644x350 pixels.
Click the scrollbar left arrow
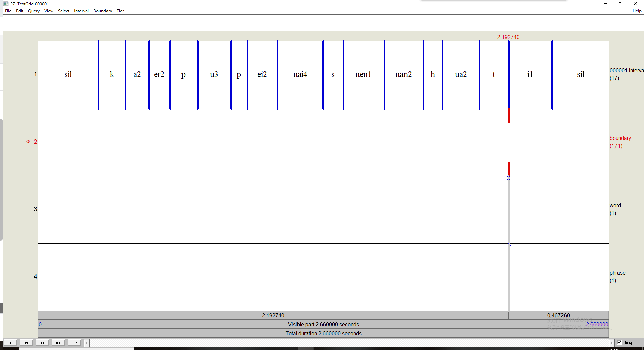(87, 343)
